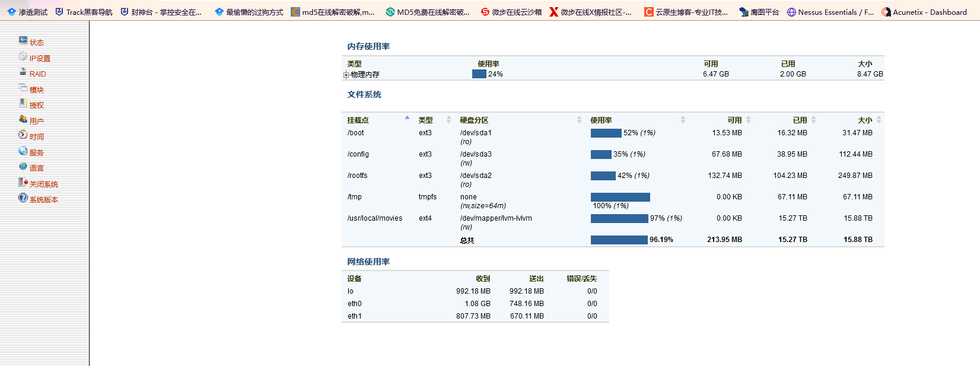Select 关闭系统 link
Viewport: 980px width, 366px height.
pyautogui.click(x=44, y=184)
